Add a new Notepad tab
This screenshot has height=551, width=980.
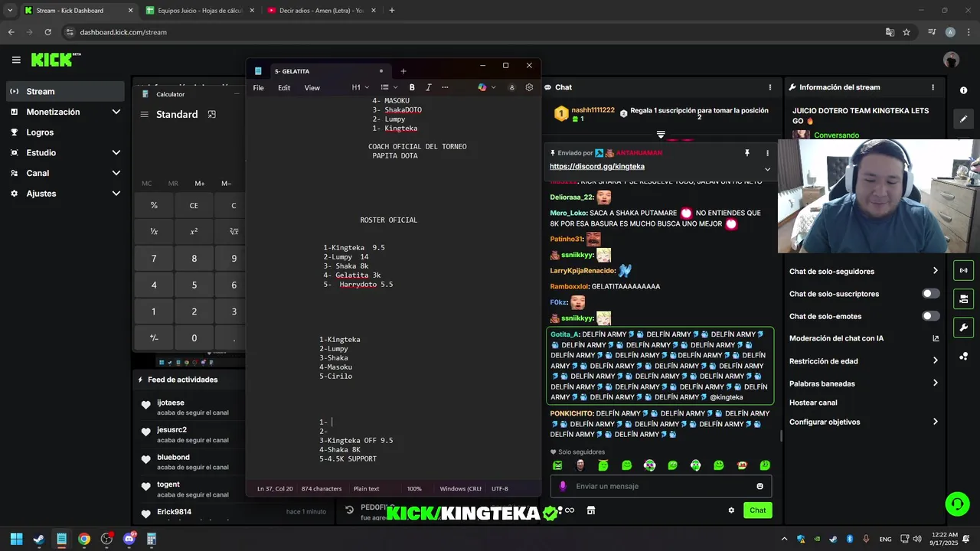click(x=403, y=71)
